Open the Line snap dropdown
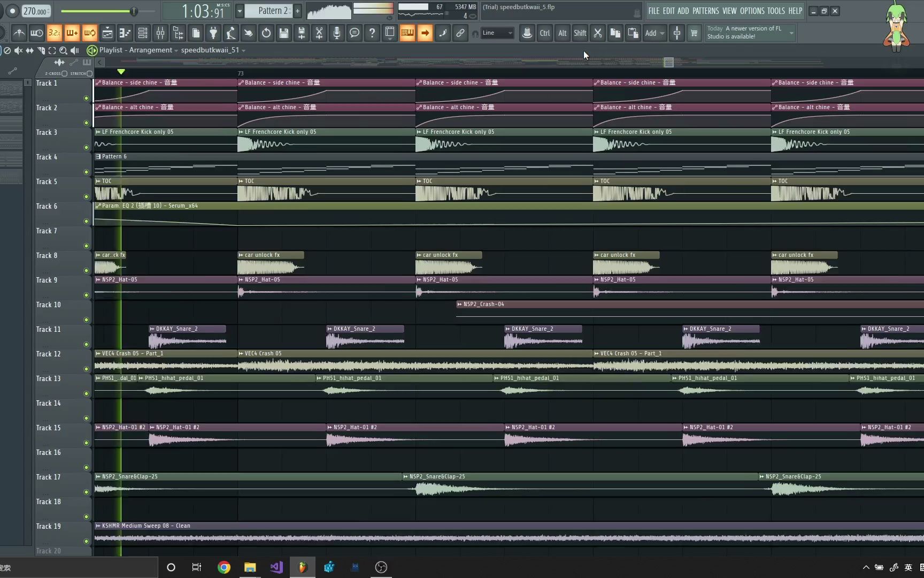This screenshot has width=924, height=578. pyautogui.click(x=497, y=33)
